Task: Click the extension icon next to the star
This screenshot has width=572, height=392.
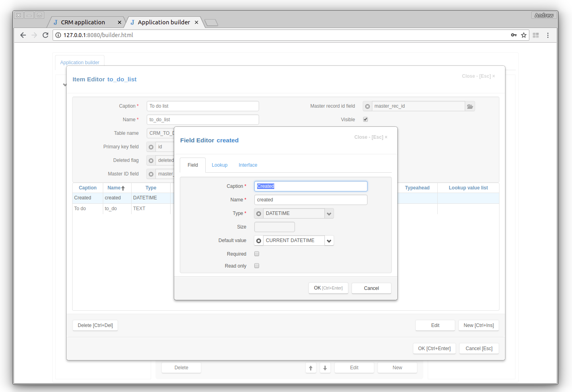Action: [x=536, y=35]
